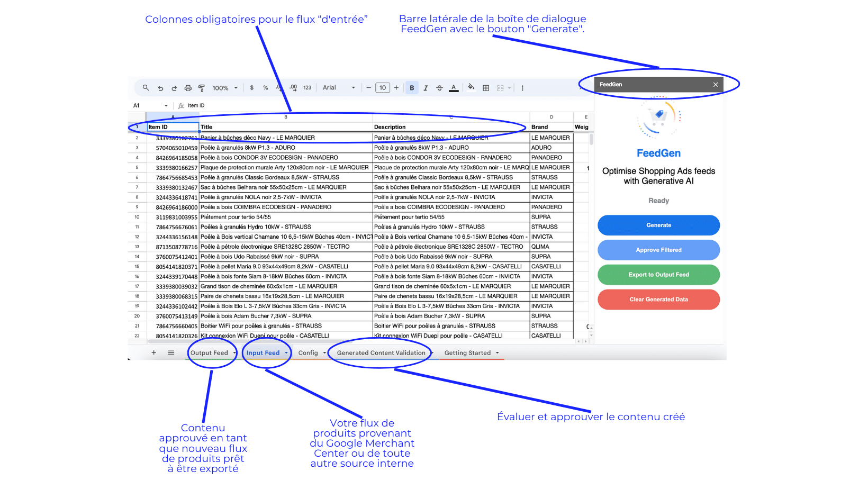The image size is (868, 489).
Task: Open the Getting Started tab dropdown arrow
Action: [x=498, y=353]
